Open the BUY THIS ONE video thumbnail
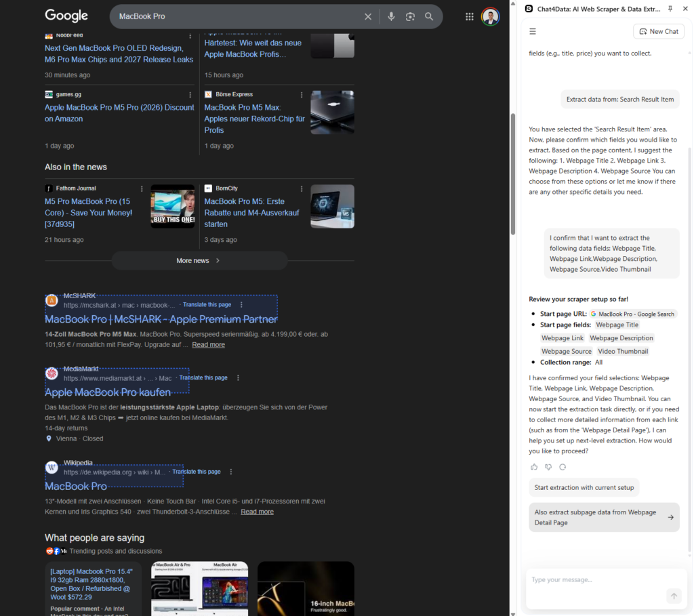 (173, 206)
